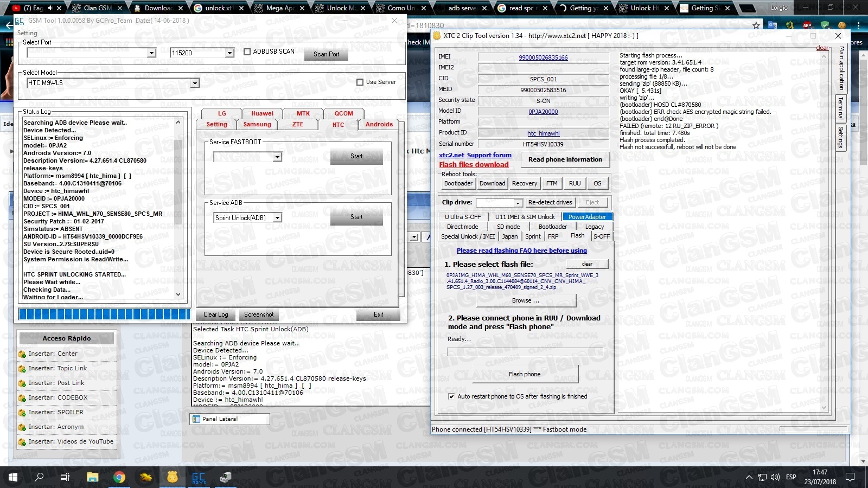Image resolution: width=868 pixels, height=488 pixels.
Task: Select the LG tab in GSM Tool
Action: (x=222, y=113)
